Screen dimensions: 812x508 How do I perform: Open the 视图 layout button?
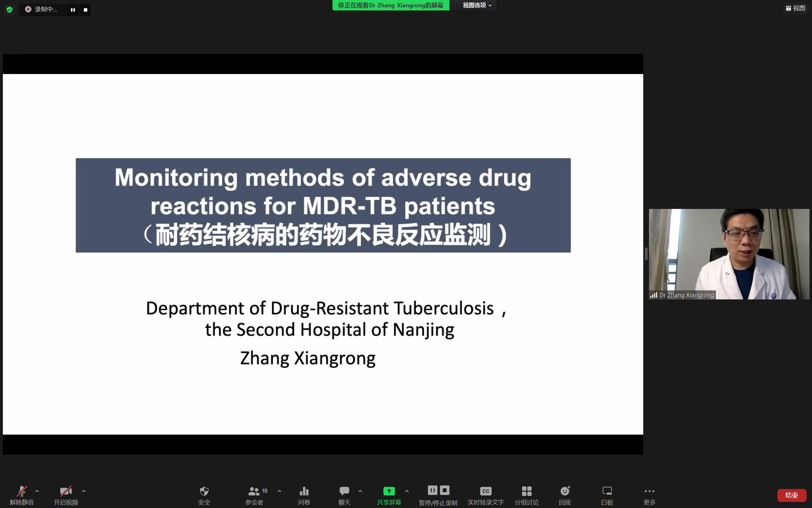tap(795, 8)
